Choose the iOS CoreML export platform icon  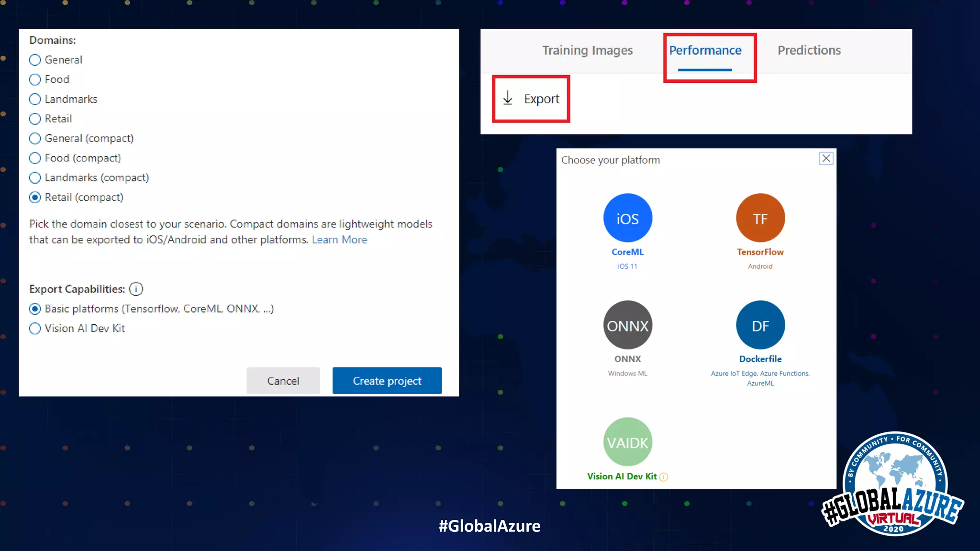tap(627, 218)
